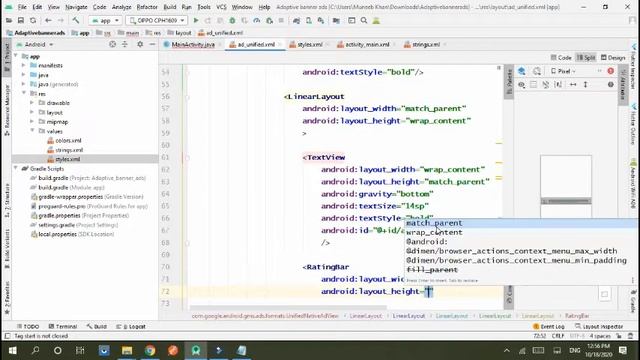Click RatingBar in the breadcrumb bar
This screenshot has height=360, width=640.
click(577, 316)
